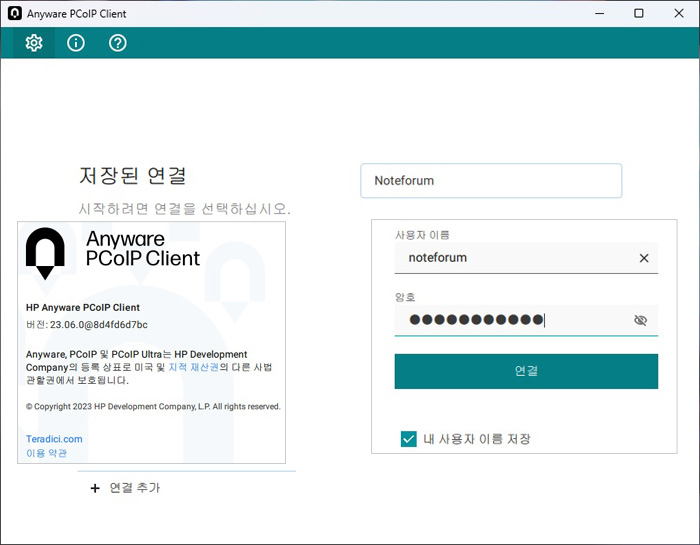Click the HP Anyware PCoIP Client label
This screenshot has width=700, height=545.
83,308
